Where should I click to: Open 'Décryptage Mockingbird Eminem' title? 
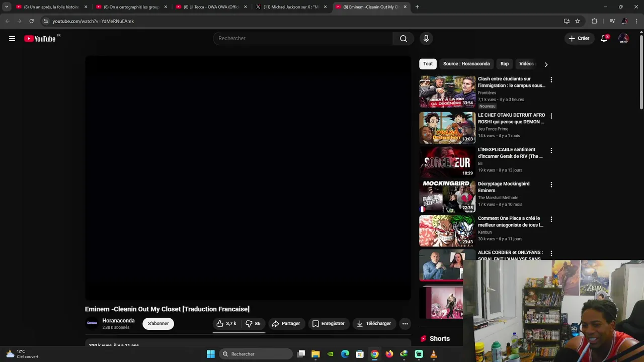click(x=504, y=187)
